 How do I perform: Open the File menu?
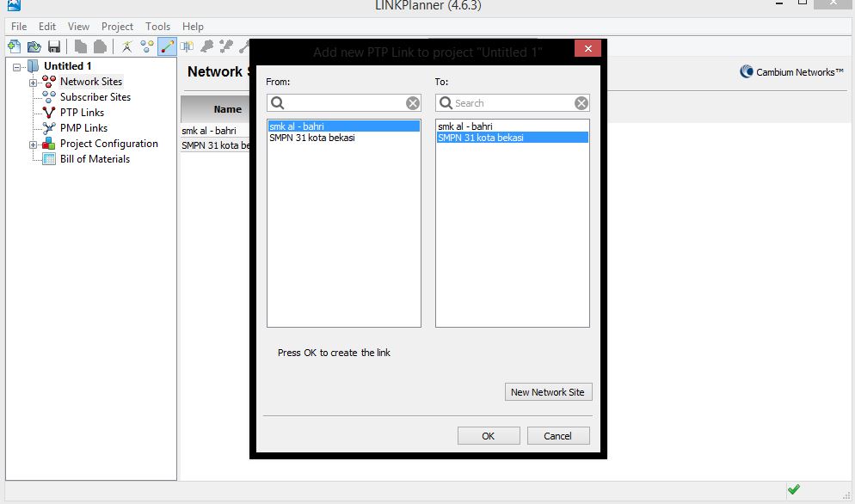(19, 26)
